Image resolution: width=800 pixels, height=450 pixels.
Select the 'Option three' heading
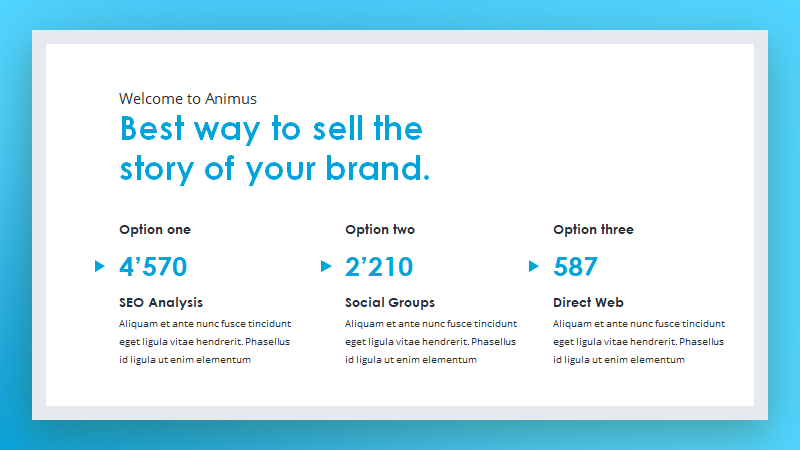[593, 230]
